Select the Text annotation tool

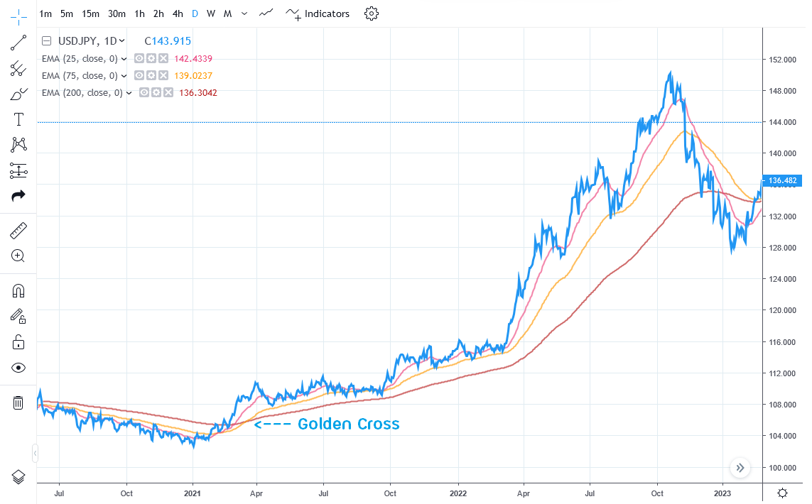(18, 119)
